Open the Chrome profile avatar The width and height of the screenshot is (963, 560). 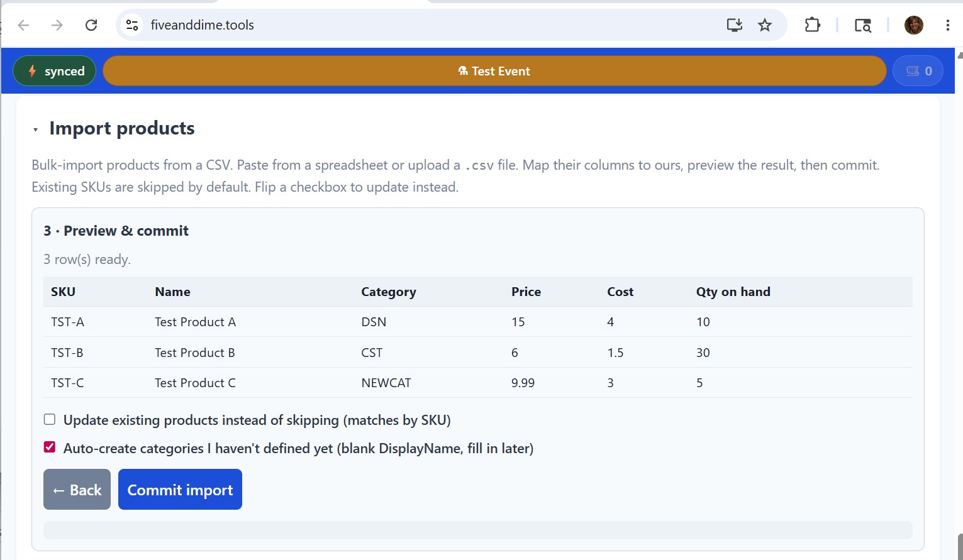pos(914,25)
